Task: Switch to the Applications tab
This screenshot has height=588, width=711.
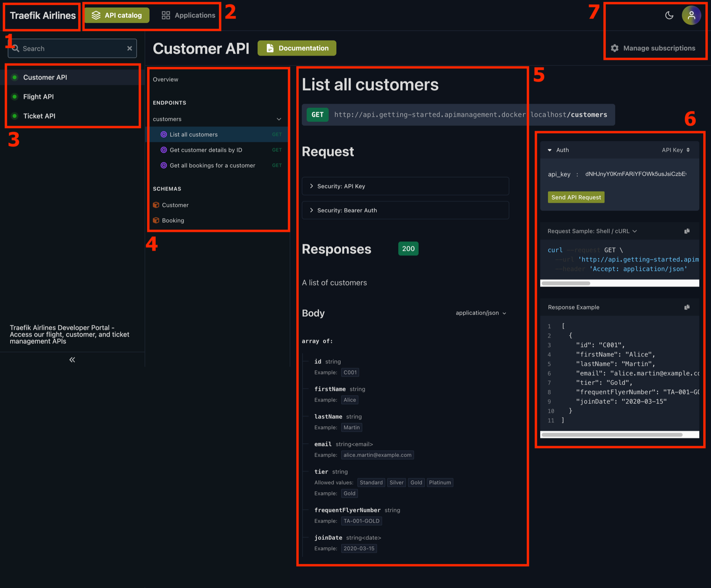Action: point(188,15)
